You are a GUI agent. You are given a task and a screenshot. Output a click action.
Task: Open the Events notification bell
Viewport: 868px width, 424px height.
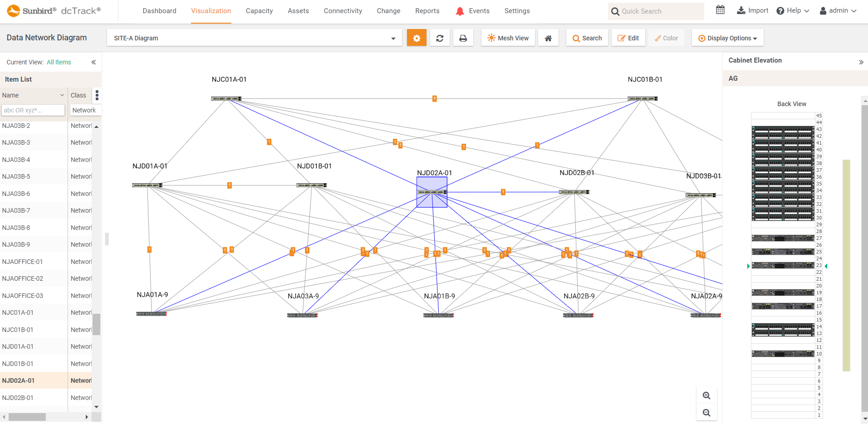(x=459, y=10)
